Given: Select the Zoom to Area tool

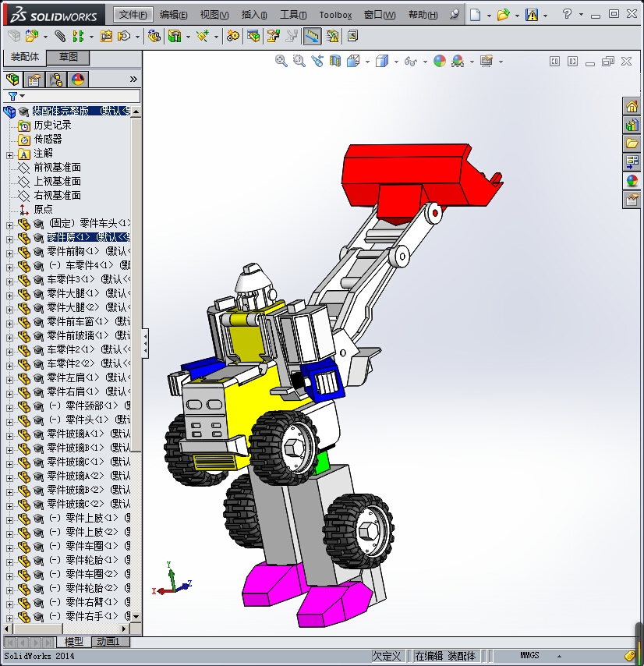Looking at the screenshot, I should tap(299, 61).
